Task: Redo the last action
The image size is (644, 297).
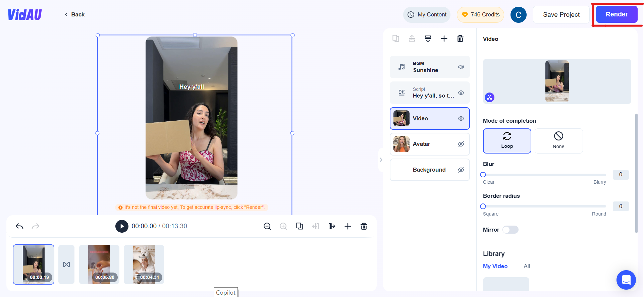Action: (36, 226)
